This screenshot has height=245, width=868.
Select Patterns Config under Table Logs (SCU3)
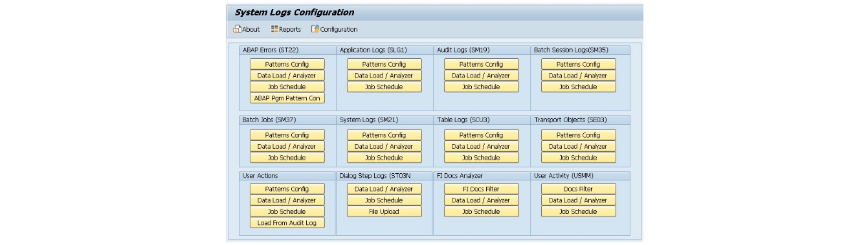(482, 135)
